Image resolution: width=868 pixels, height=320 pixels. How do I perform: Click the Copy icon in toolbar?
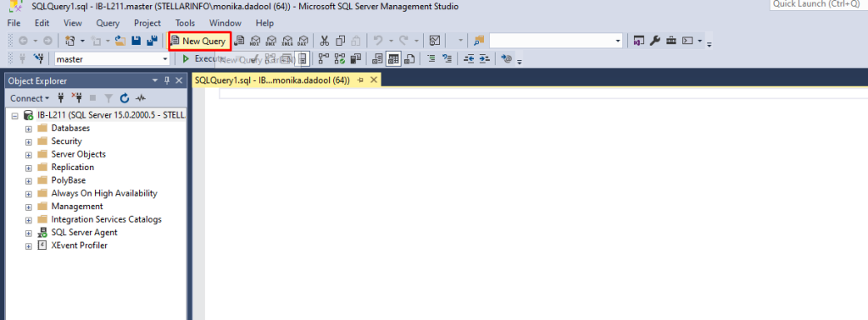pyautogui.click(x=341, y=41)
